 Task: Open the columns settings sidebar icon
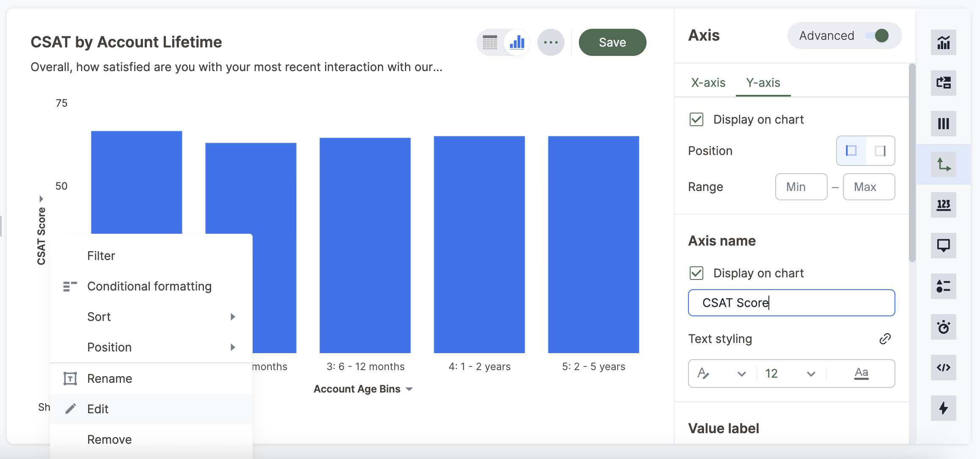(943, 124)
